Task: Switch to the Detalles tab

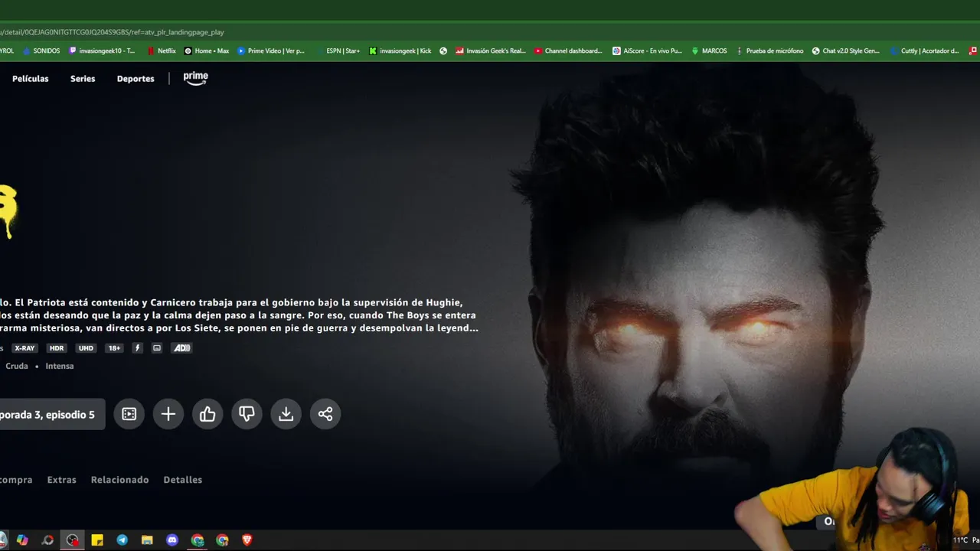Action: coord(183,480)
